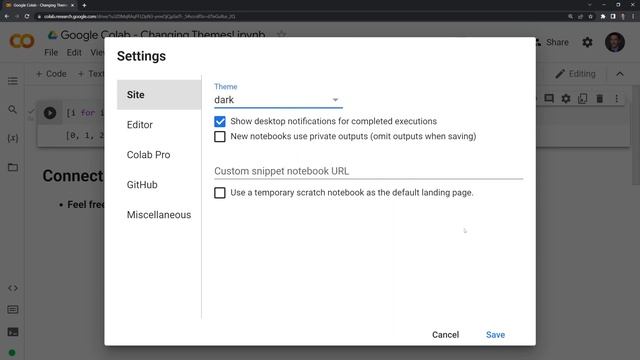Click the Cancel button

pos(445,335)
